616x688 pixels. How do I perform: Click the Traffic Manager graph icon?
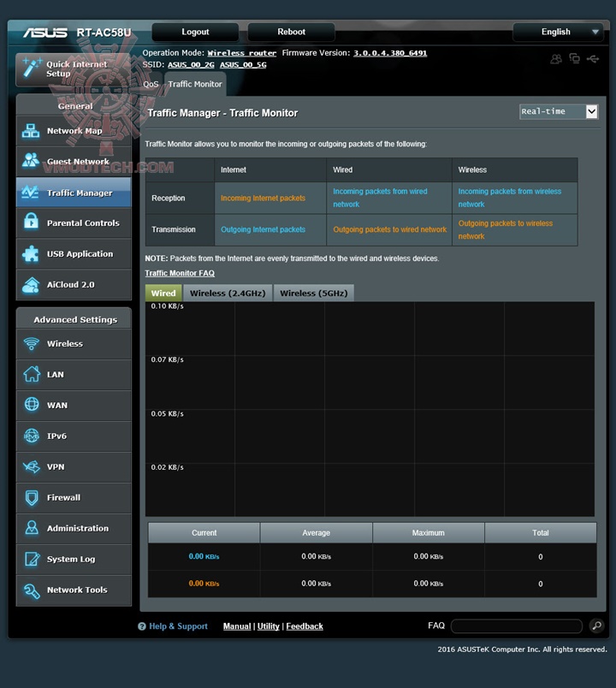30,193
